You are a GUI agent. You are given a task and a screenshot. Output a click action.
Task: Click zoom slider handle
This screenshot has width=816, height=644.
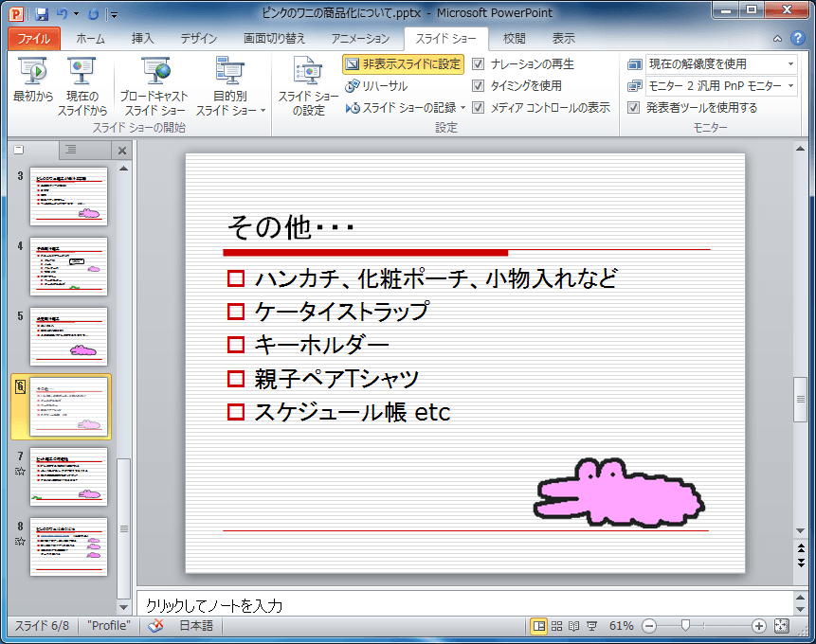click(685, 626)
